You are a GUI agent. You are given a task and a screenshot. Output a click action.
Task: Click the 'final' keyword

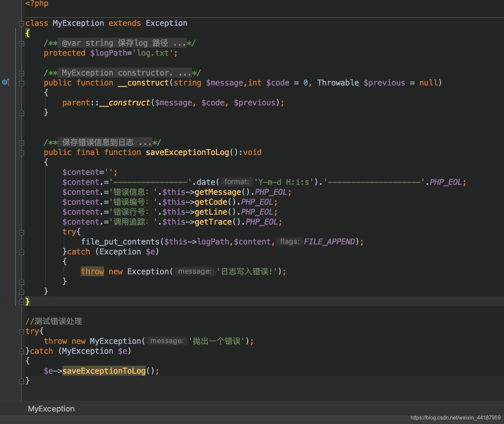pyautogui.click(x=88, y=152)
